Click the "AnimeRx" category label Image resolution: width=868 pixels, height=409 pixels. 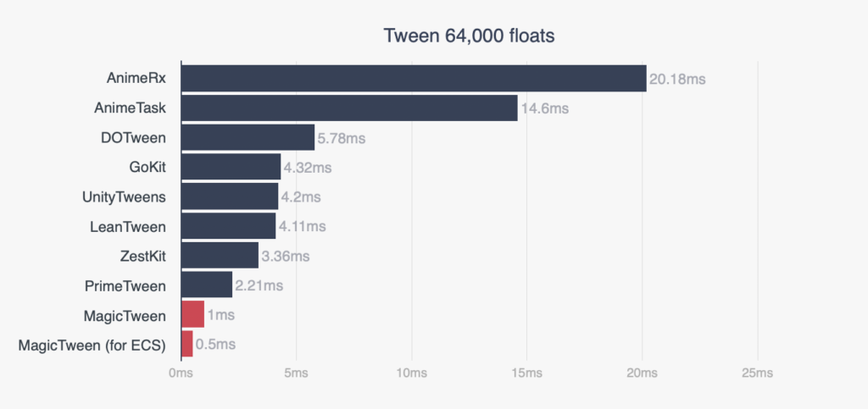coord(136,79)
